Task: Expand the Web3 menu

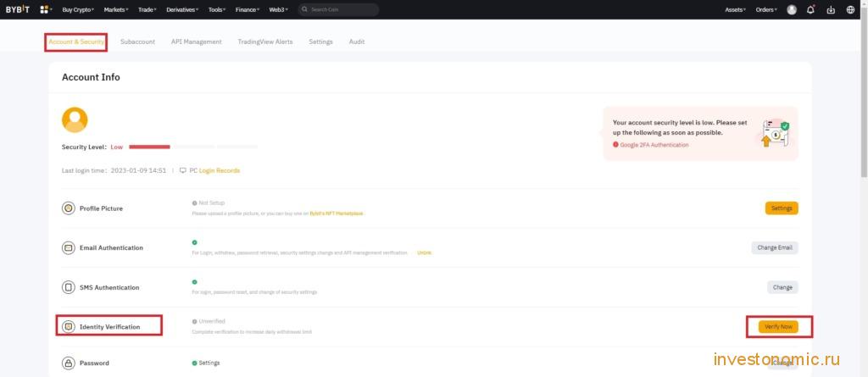Action: [x=277, y=9]
